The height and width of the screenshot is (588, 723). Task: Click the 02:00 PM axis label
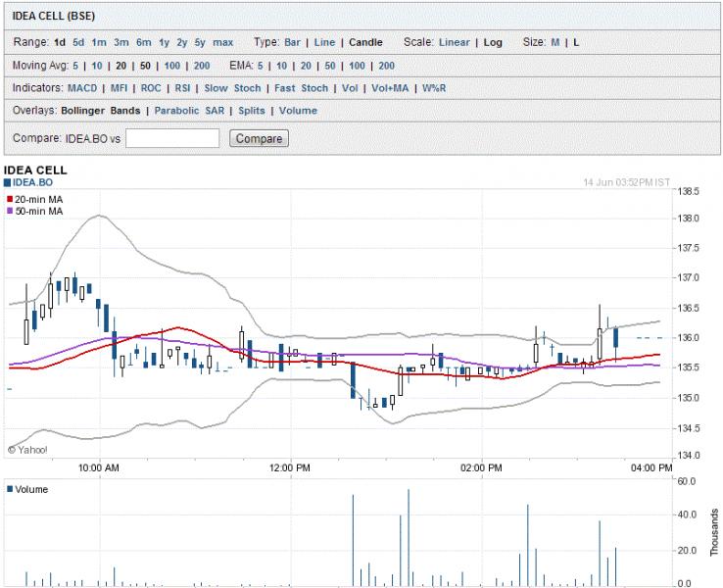click(x=481, y=467)
